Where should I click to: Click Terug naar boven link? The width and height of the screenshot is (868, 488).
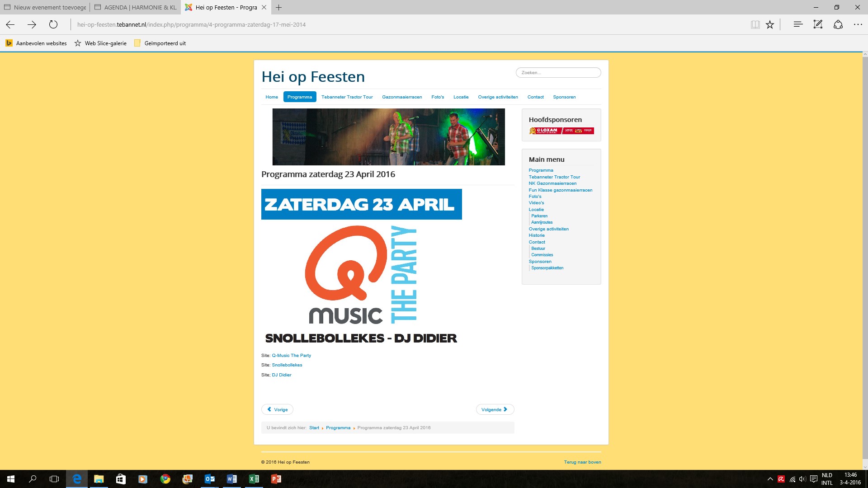[x=582, y=462]
